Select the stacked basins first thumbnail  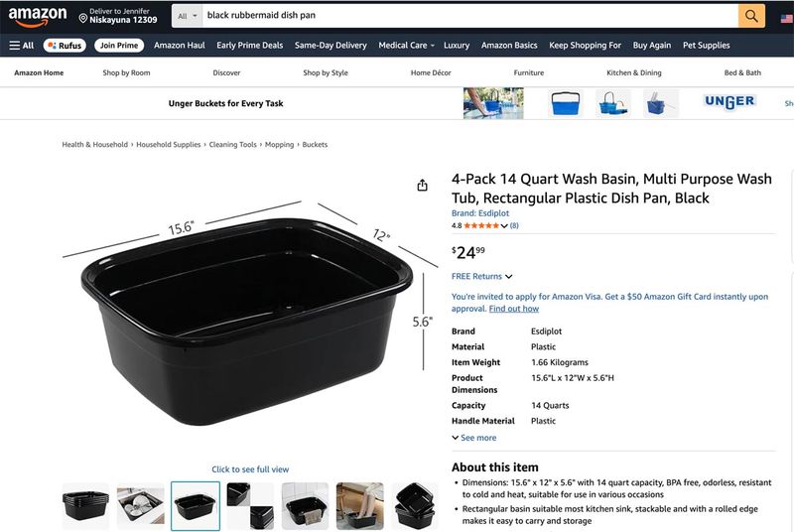85,506
